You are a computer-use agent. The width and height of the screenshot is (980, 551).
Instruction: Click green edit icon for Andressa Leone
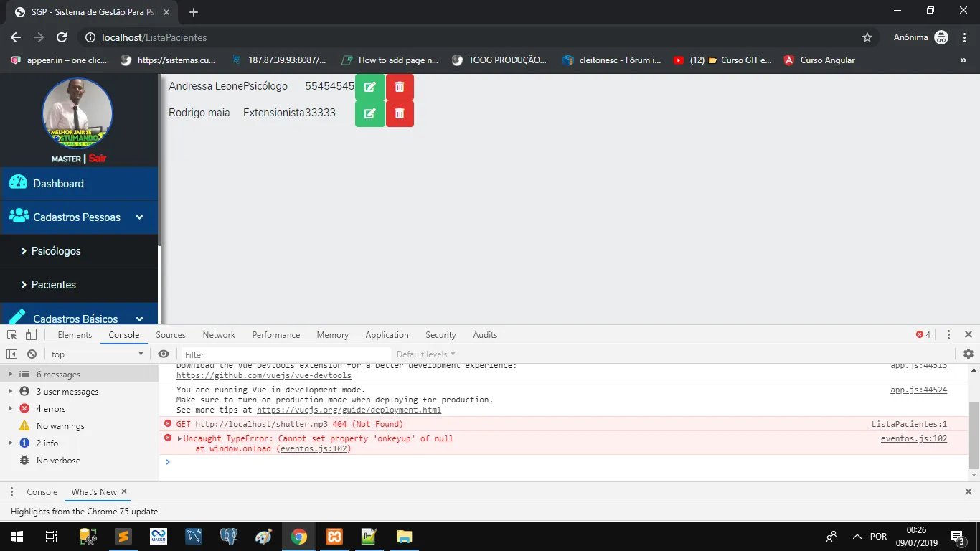tap(370, 87)
